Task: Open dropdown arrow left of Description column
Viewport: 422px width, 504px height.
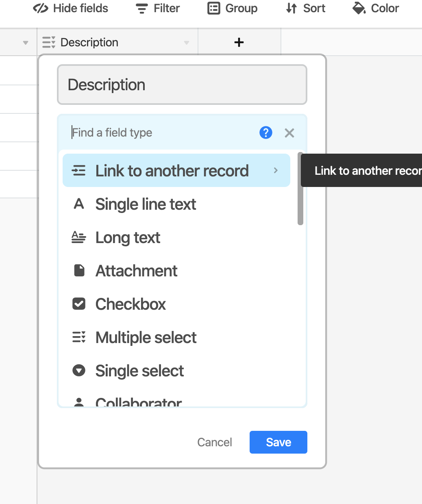Action: [26, 43]
